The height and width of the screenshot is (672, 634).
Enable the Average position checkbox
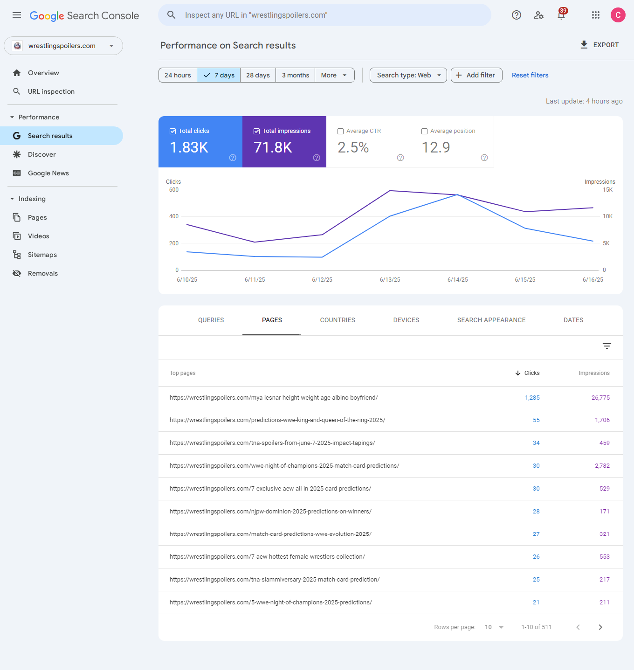[425, 131]
